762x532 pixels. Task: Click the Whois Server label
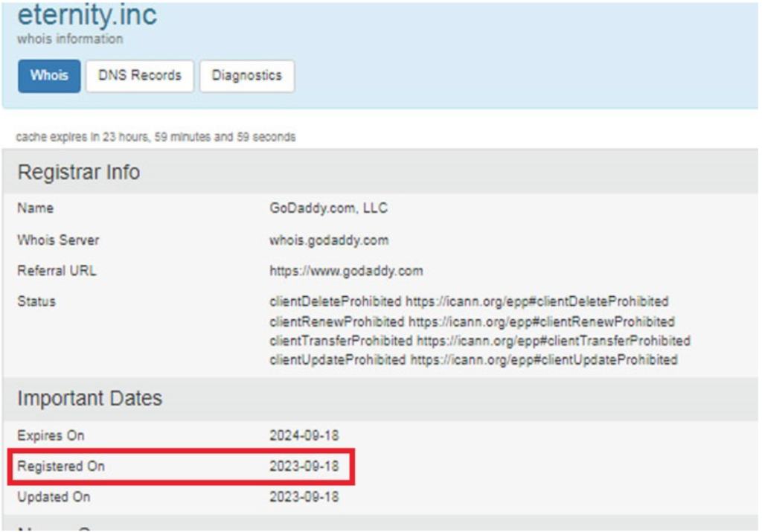click(58, 240)
